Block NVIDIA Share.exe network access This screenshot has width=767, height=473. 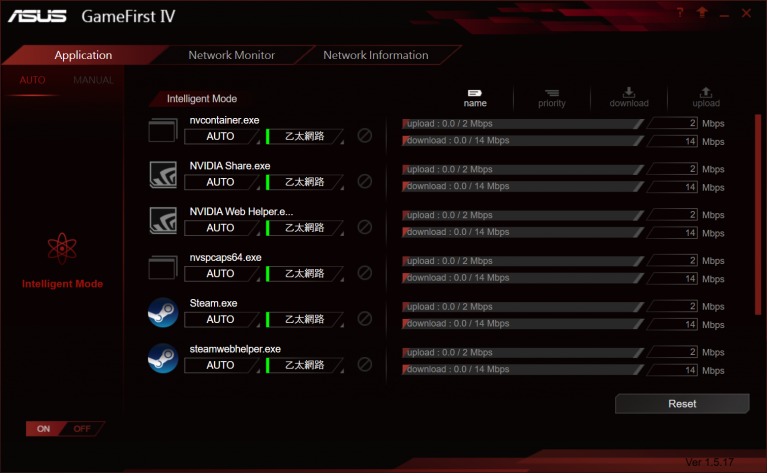[364, 181]
